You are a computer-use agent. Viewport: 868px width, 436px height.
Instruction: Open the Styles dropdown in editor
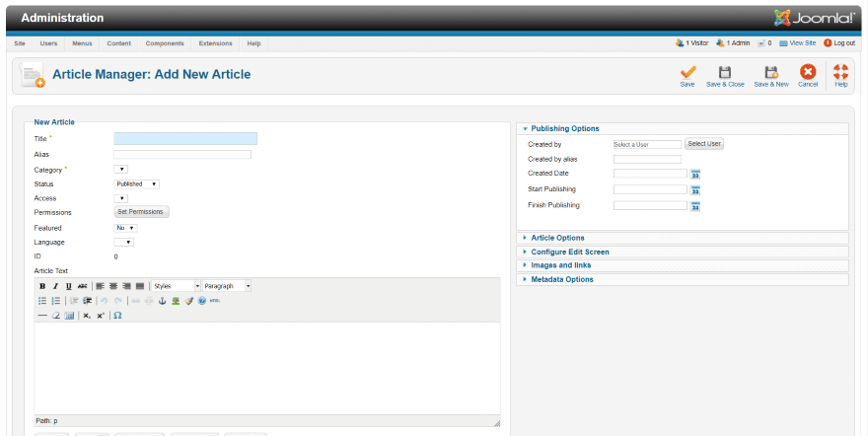point(176,286)
